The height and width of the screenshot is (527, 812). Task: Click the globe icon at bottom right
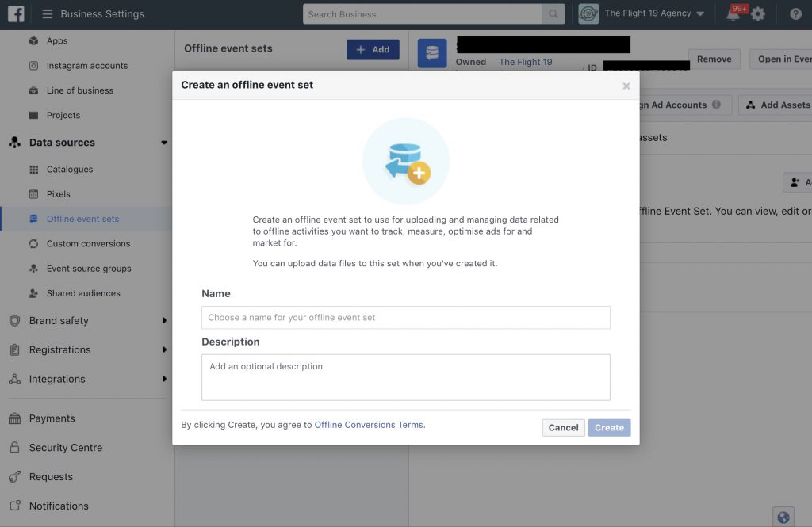click(783, 517)
